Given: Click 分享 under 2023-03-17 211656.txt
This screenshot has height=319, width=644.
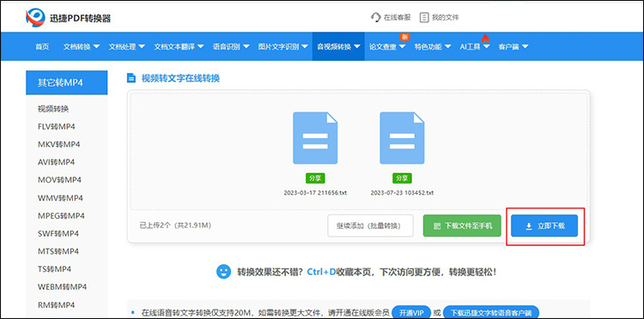Looking at the screenshot, I should point(315,178).
